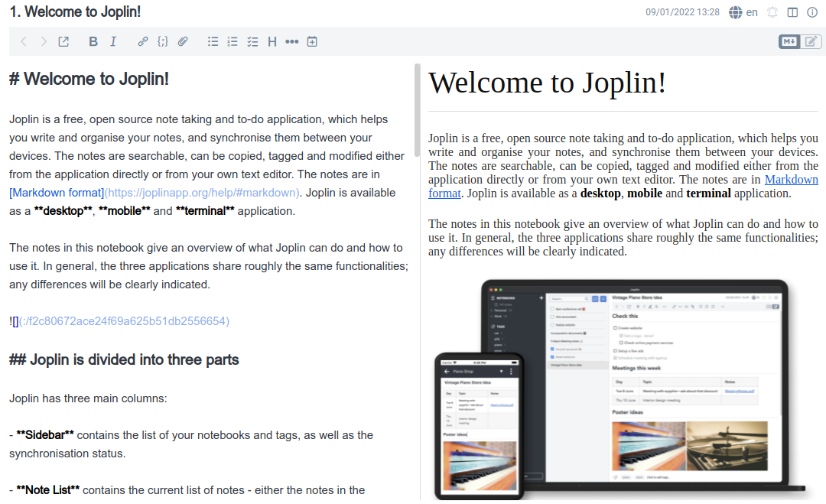826x504 pixels.
Task: Attach a file with paperclip icon
Action: (183, 41)
